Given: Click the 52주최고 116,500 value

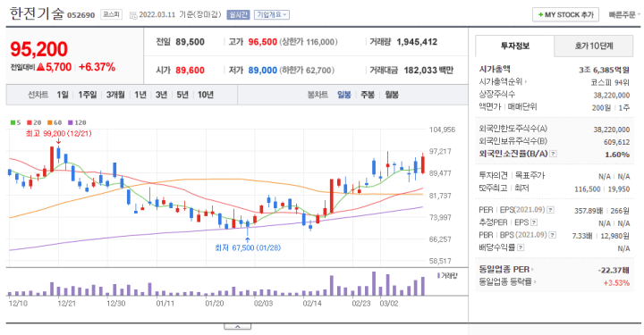Looking at the screenshot, I should pyautogui.click(x=588, y=189).
